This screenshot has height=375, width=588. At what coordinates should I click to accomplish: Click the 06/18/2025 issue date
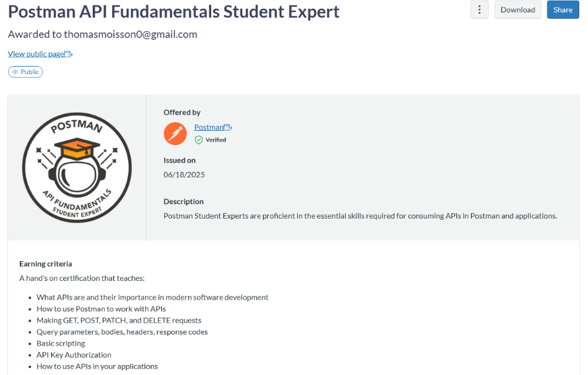tap(184, 174)
